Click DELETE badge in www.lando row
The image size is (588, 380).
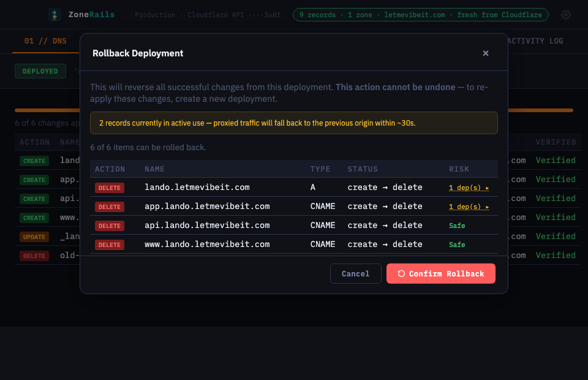tap(110, 245)
